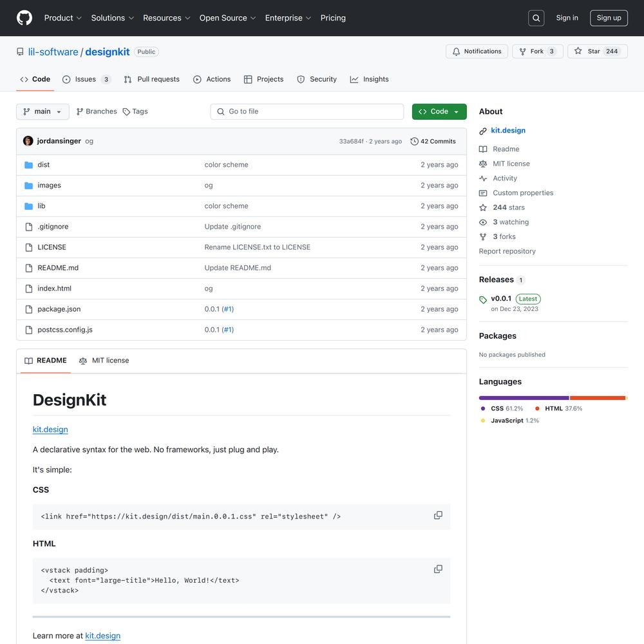This screenshot has width=644, height=644.
Task: Open the Insights tab
Action: click(x=369, y=79)
